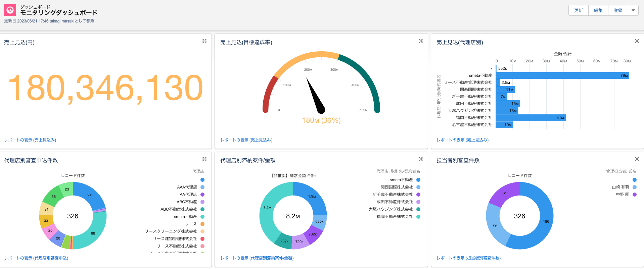
Task: Click the 名古屋不動産株式会社 10M bar
Action: [504, 125]
